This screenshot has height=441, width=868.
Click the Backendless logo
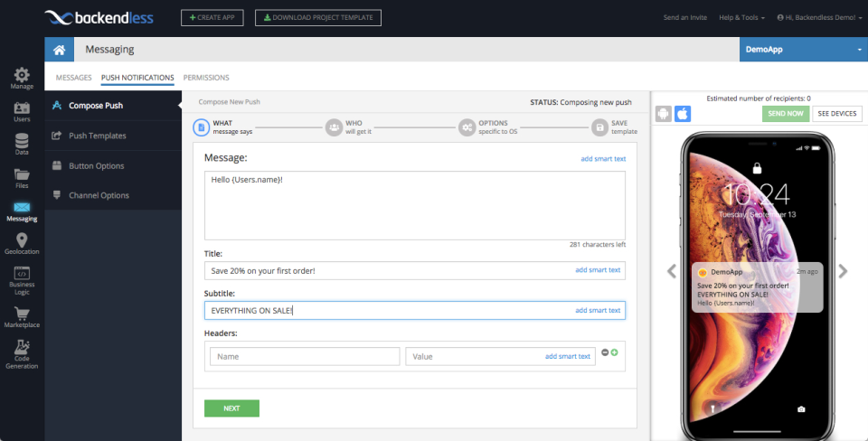point(99,18)
